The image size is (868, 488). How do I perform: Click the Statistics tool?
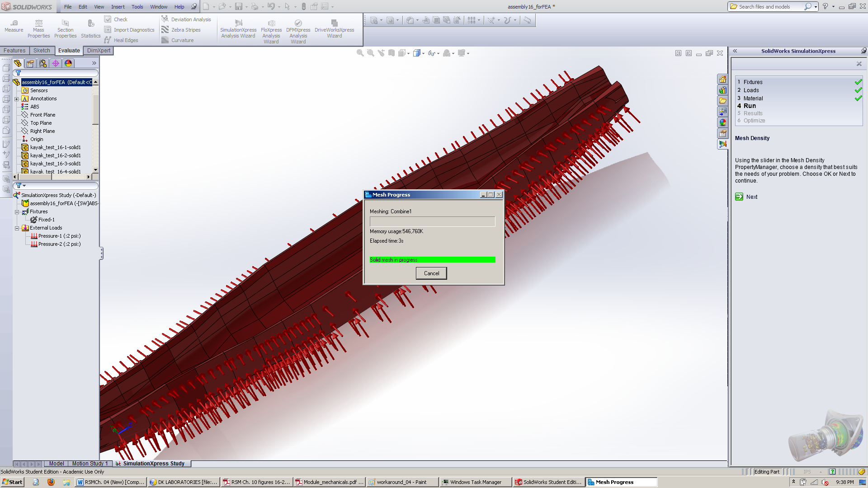[90, 29]
